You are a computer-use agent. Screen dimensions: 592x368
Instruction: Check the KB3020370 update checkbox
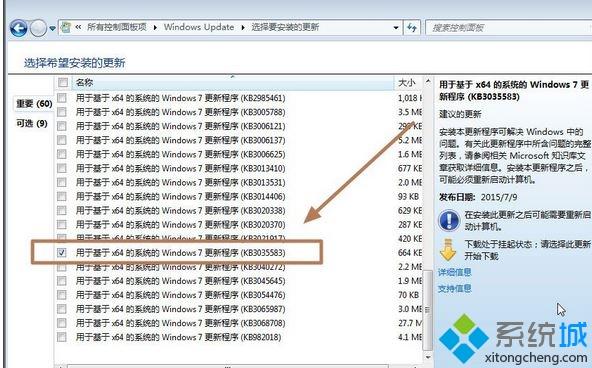[62, 224]
